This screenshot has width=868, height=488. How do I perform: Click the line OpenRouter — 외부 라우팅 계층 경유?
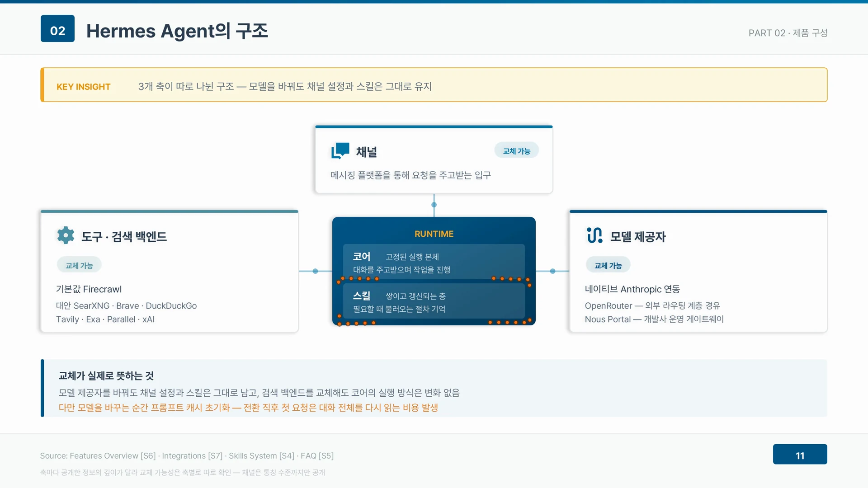tap(652, 306)
